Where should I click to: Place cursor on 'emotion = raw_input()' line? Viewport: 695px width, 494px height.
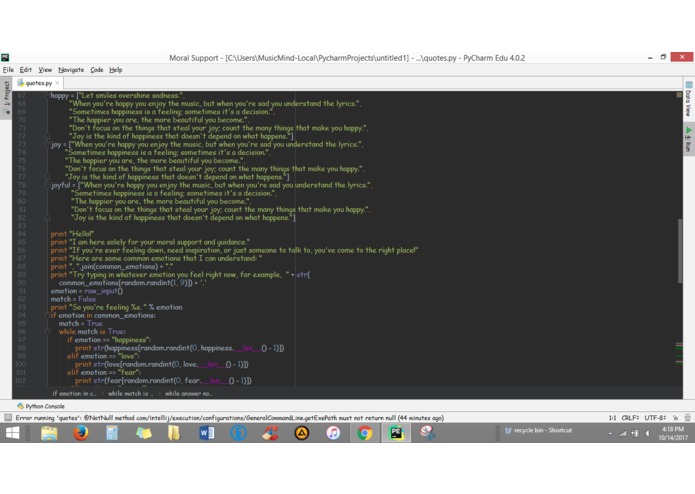pyautogui.click(x=86, y=291)
